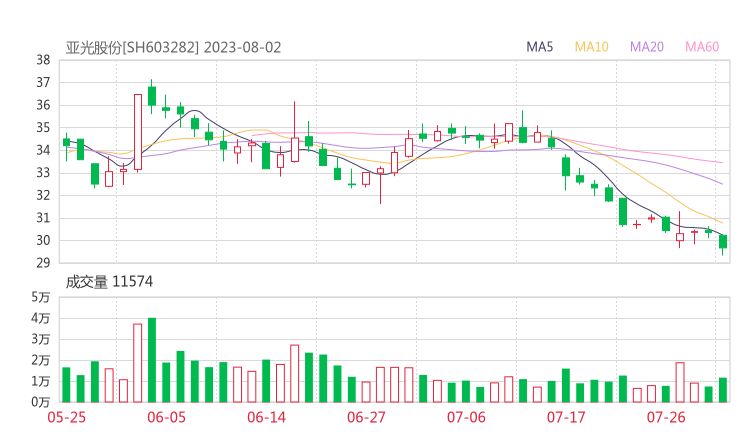Click the price axis label 33
This screenshot has height=440, width=740.
click(x=43, y=173)
